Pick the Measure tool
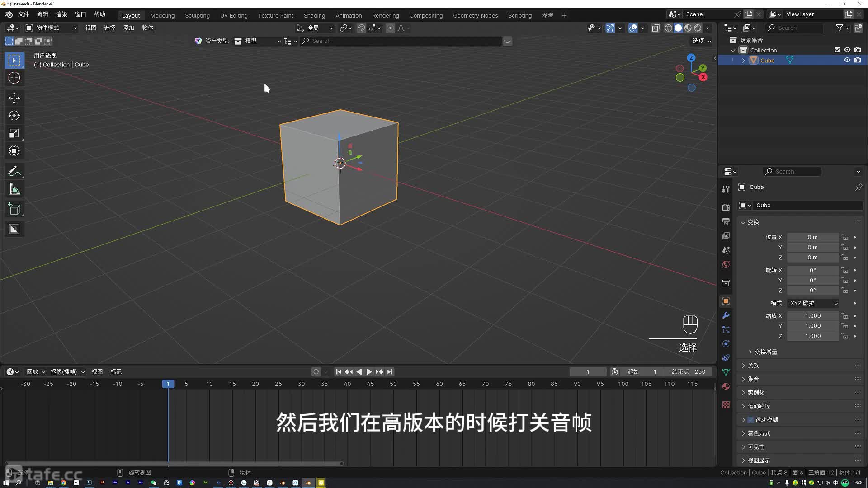Viewport: 868px width, 488px height. (x=14, y=189)
